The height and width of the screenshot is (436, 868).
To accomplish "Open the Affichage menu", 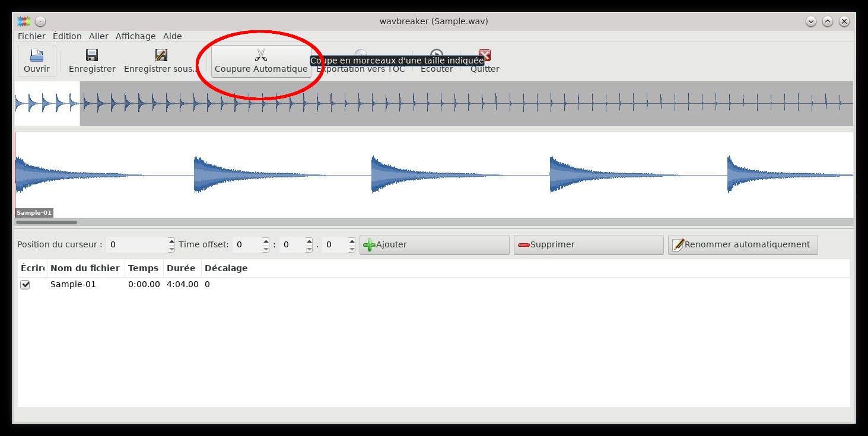I will click(x=135, y=36).
